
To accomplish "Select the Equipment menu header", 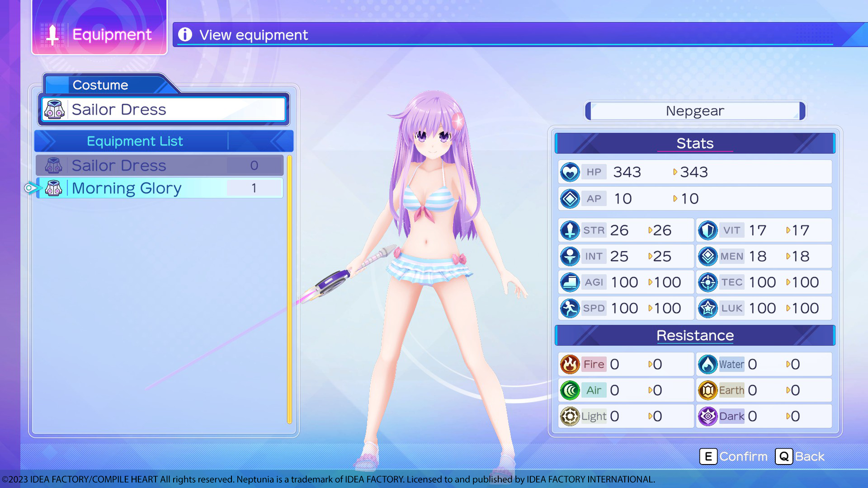I will click(99, 28).
